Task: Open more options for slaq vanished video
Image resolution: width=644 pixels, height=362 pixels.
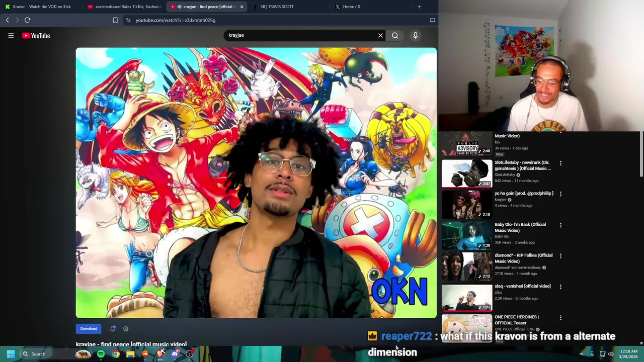Action: (560, 287)
